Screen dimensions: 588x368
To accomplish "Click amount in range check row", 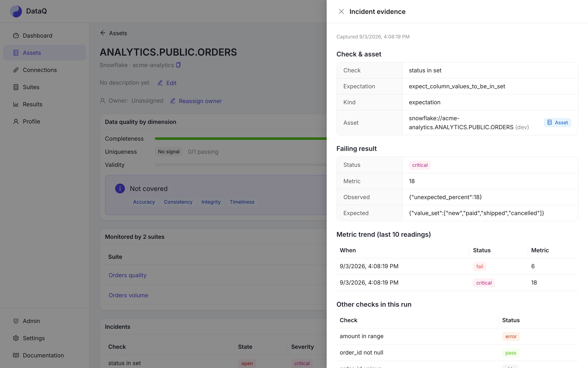I will coord(457,336).
